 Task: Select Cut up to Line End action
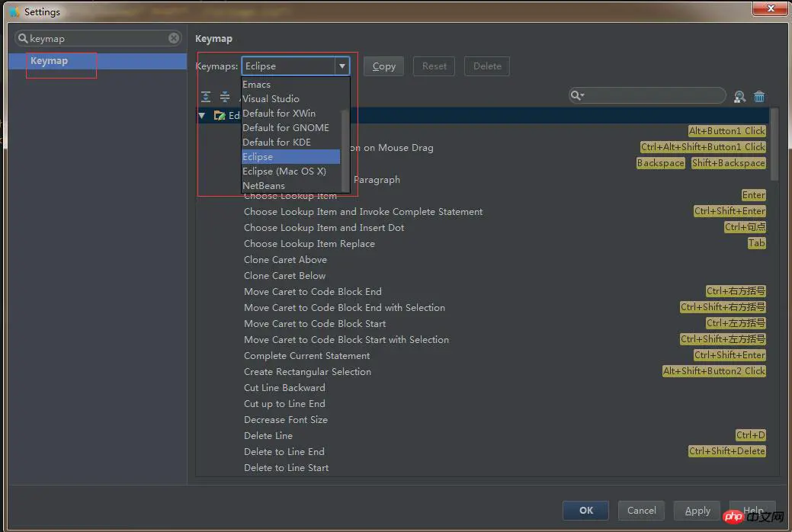pos(284,404)
